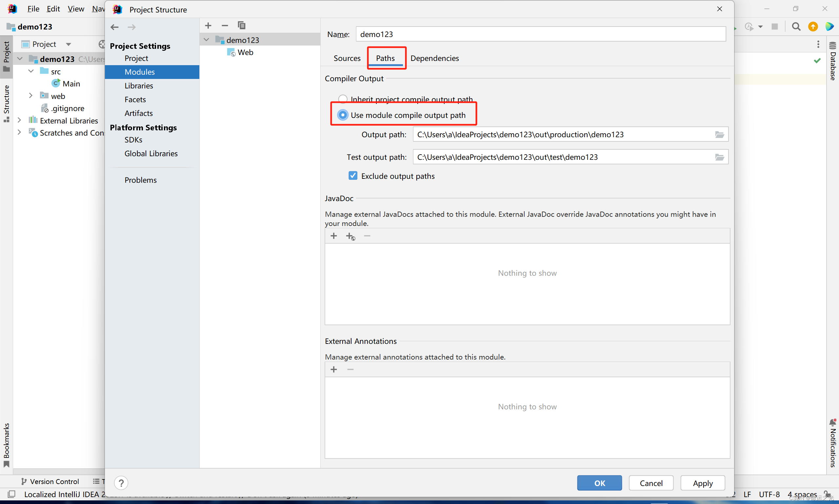
Task: Click the add JavaDoc path icon (+)
Action: tap(333, 236)
